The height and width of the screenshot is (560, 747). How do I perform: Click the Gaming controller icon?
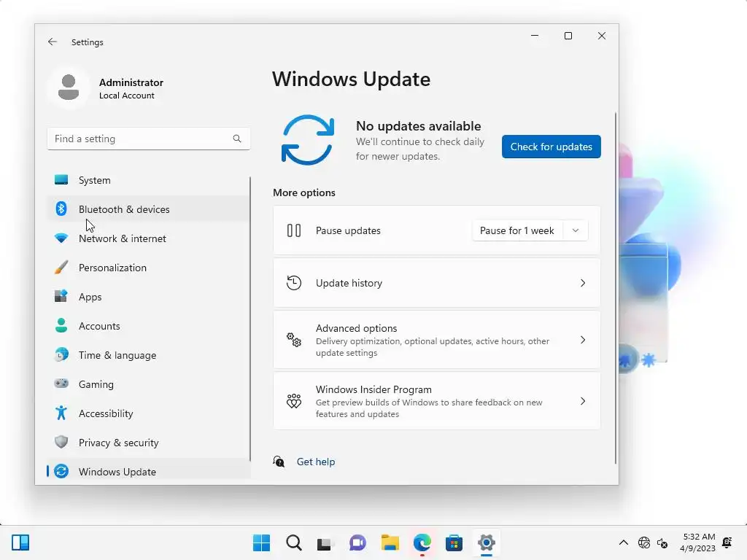point(61,384)
